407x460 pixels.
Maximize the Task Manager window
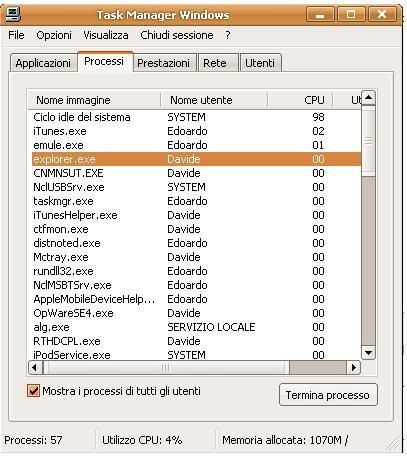(351, 15)
